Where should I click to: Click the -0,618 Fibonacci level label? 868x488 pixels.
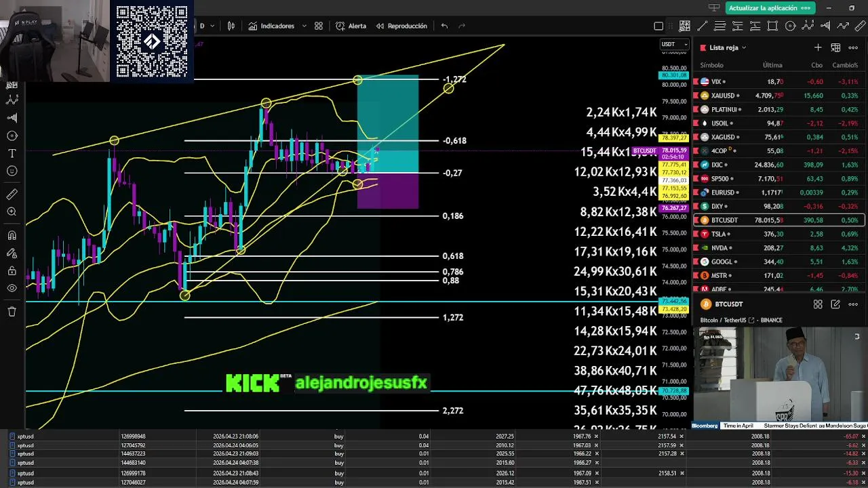pyautogui.click(x=454, y=140)
